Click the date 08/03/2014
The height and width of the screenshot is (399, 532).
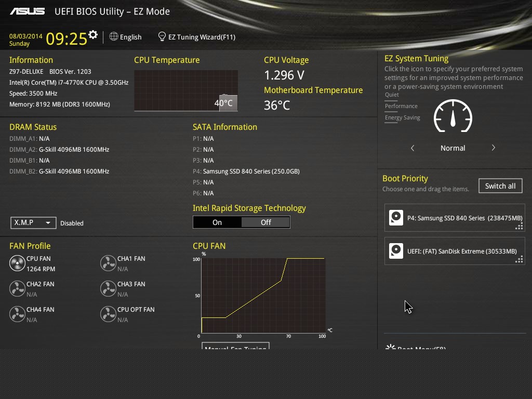point(26,36)
